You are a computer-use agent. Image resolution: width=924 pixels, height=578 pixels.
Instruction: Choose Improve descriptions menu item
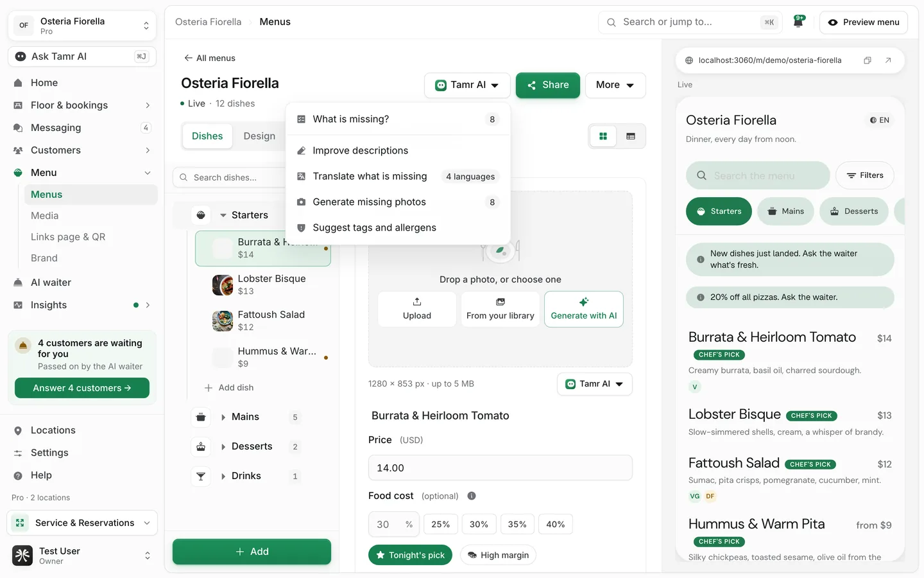398,151
